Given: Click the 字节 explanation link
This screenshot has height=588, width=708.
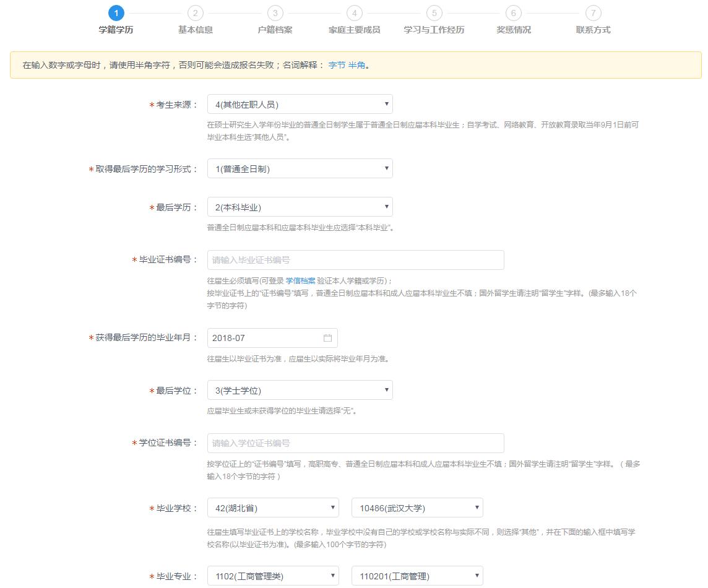Looking at the screenshot, I should (x=337, y=65).
